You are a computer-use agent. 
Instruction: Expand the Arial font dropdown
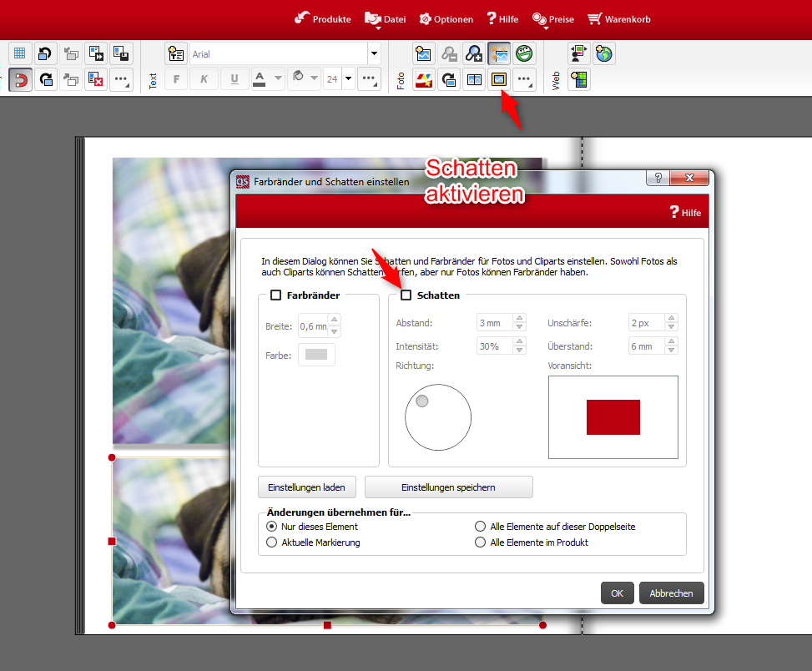[373, 54]
